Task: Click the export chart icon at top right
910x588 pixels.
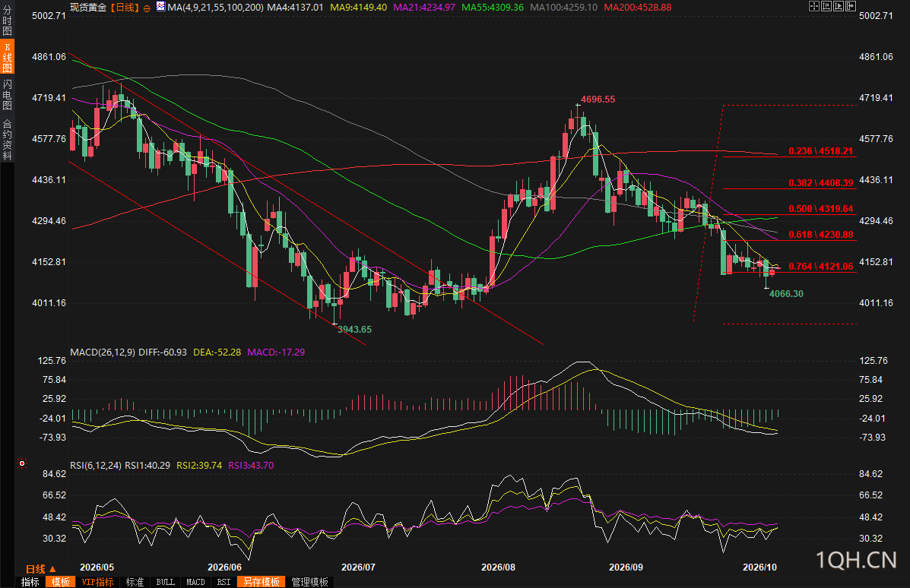Action: point(851,6)
